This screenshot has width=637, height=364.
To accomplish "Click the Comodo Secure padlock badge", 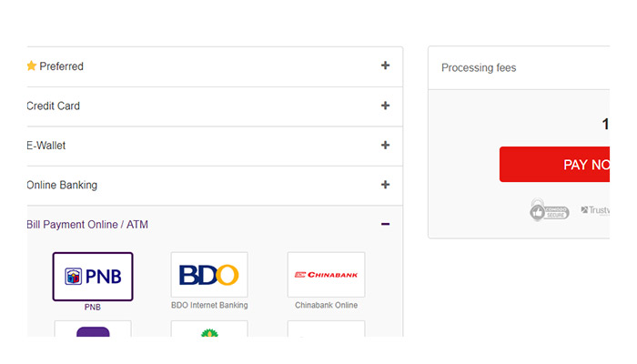I will pyautogui.click(x=550, y=210).
